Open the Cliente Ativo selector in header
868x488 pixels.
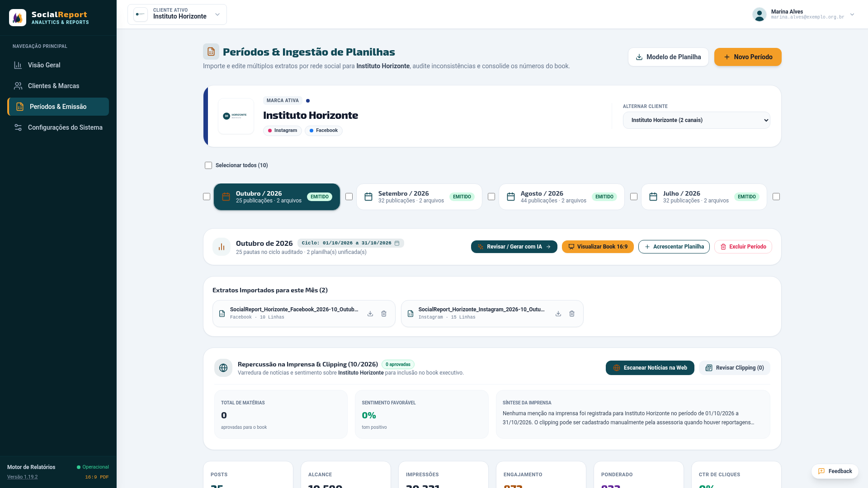click(x=177, y=14)
